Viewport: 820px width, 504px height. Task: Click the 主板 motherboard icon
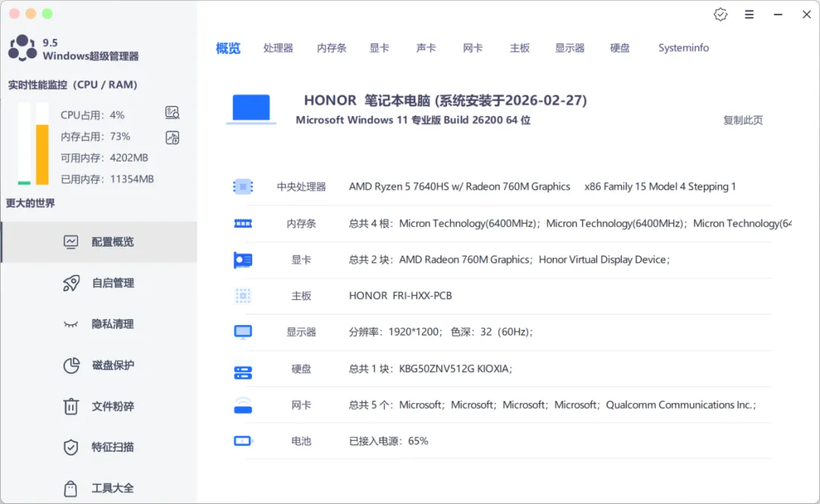coord(243,296)
